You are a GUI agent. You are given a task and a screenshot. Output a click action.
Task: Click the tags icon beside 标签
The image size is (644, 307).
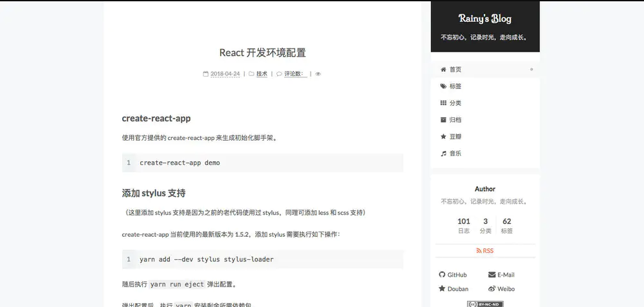(x=443, y=86)
